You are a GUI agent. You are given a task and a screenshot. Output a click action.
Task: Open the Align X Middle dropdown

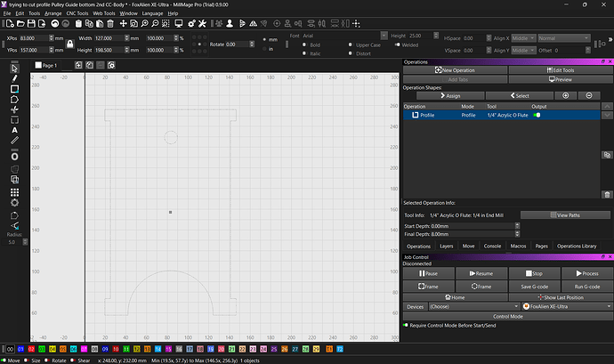[523, 38]
